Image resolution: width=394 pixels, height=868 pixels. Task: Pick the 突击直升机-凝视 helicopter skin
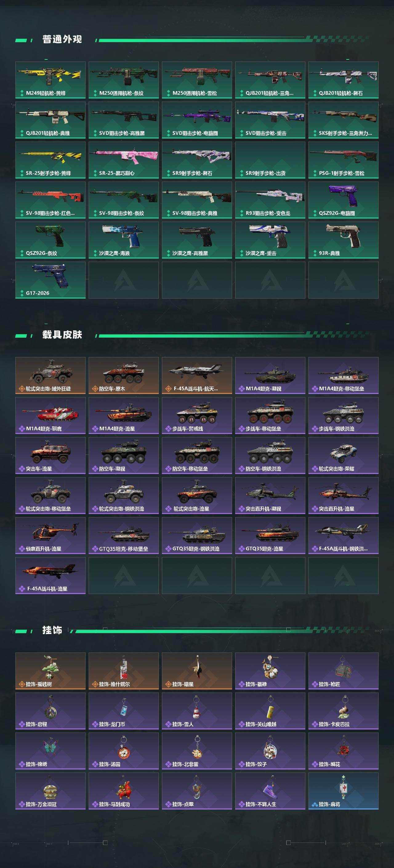pos(270,495)
